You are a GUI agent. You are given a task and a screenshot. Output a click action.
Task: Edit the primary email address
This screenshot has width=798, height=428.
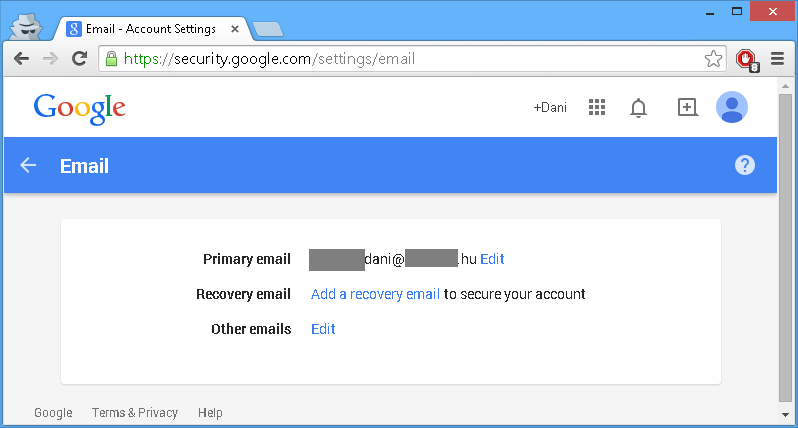pos(492,259)
